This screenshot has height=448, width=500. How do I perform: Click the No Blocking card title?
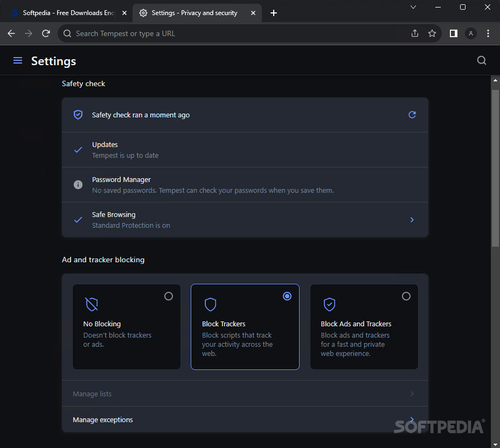coord(102,324)
